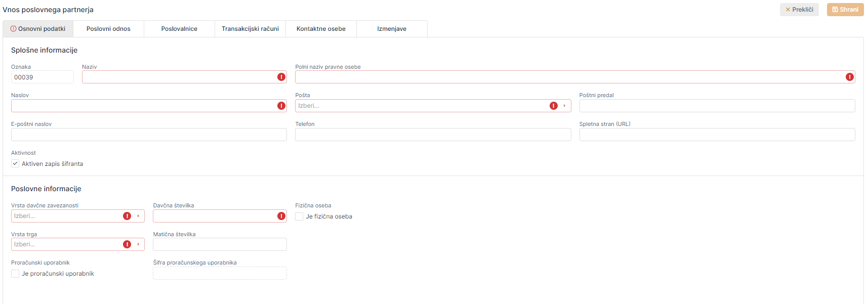Click the error icon in Pošta field
The image size is (868, 304).
553,106
